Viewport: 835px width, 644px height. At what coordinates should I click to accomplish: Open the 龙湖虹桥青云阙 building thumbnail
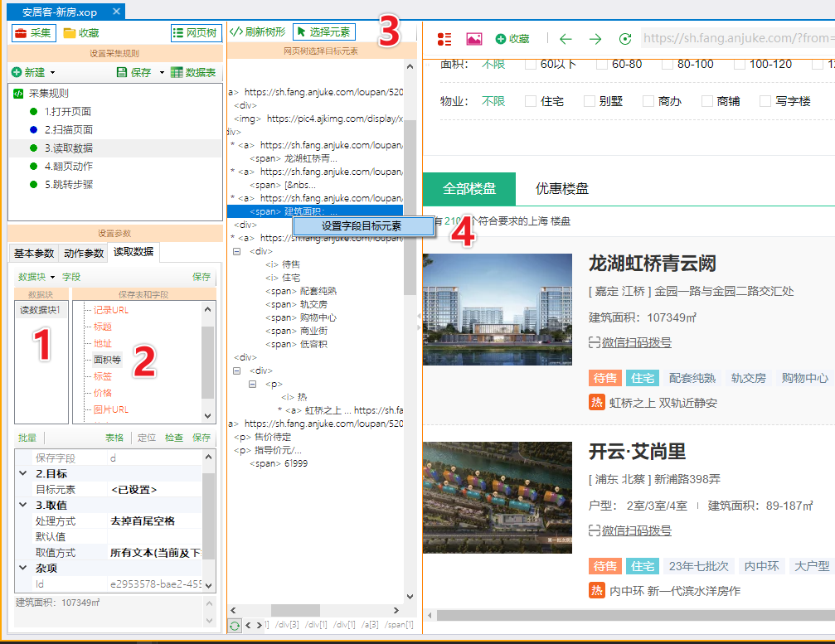498,309
